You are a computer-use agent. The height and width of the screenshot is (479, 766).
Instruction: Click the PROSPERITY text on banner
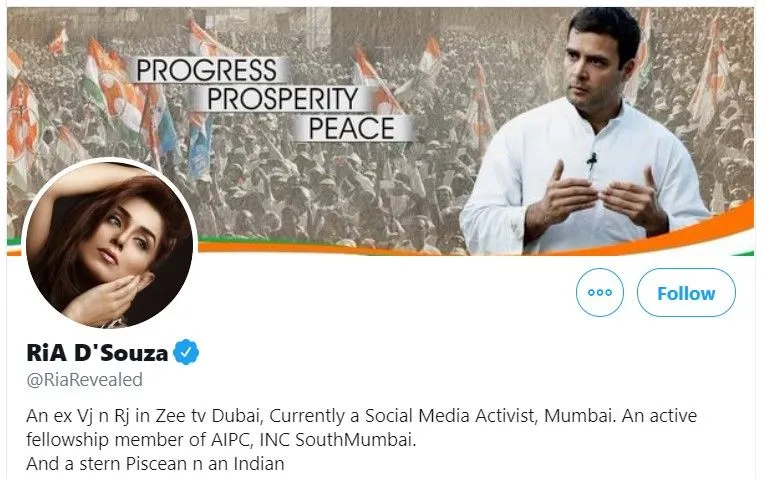[282, 99]
